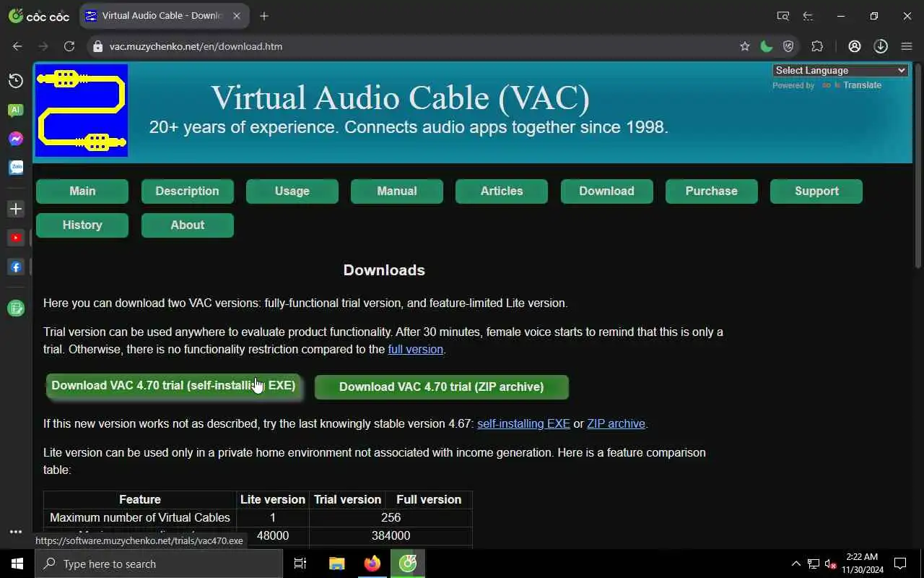Screen dimensions: 924x578
Task: Open the ad-block shield icon
Action: click(788, 46)
